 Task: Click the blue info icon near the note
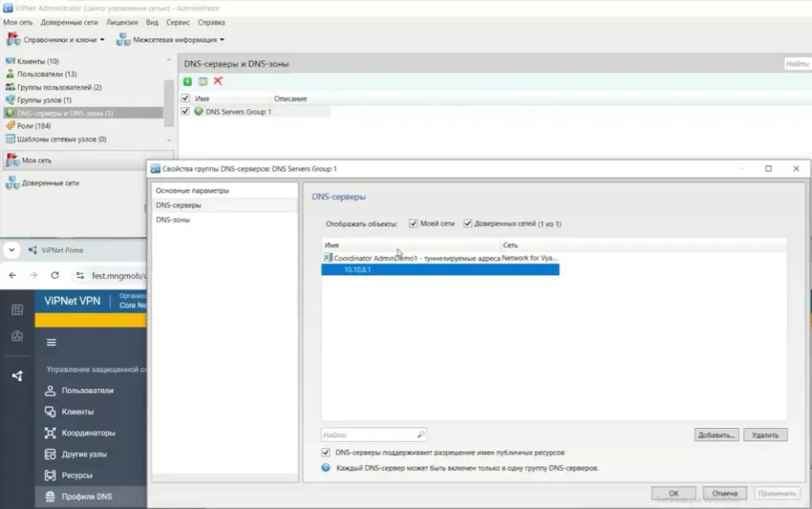[x=326, y=468]
